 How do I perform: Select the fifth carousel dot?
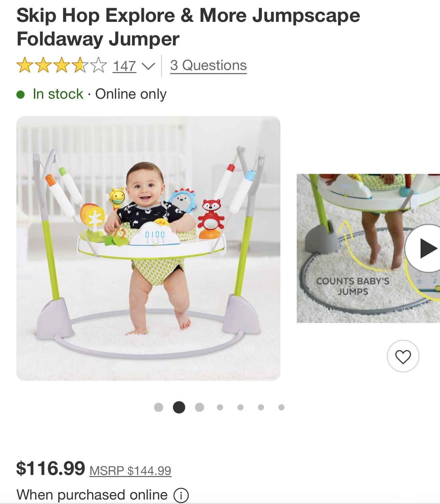pyautogui.click(x=240, y=407)
